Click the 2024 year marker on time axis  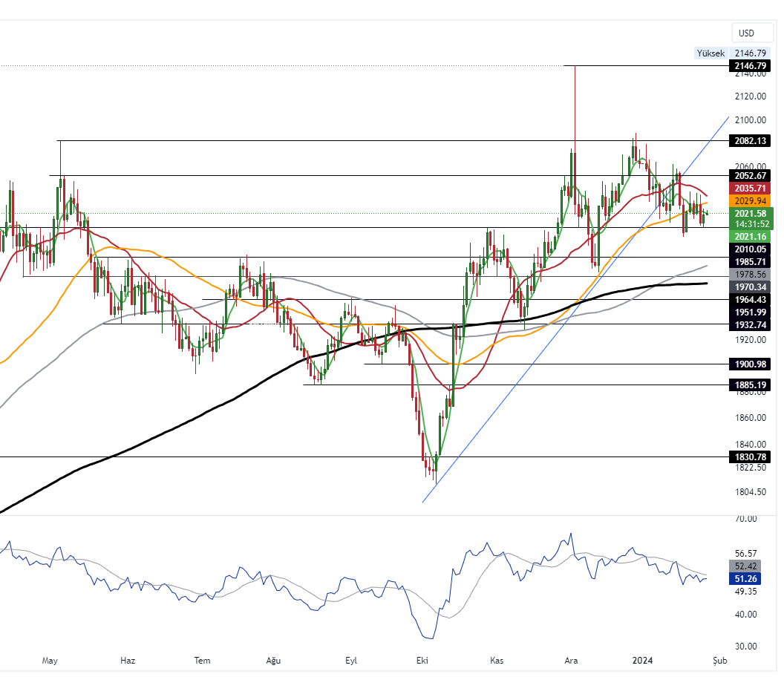pos(642,661)
